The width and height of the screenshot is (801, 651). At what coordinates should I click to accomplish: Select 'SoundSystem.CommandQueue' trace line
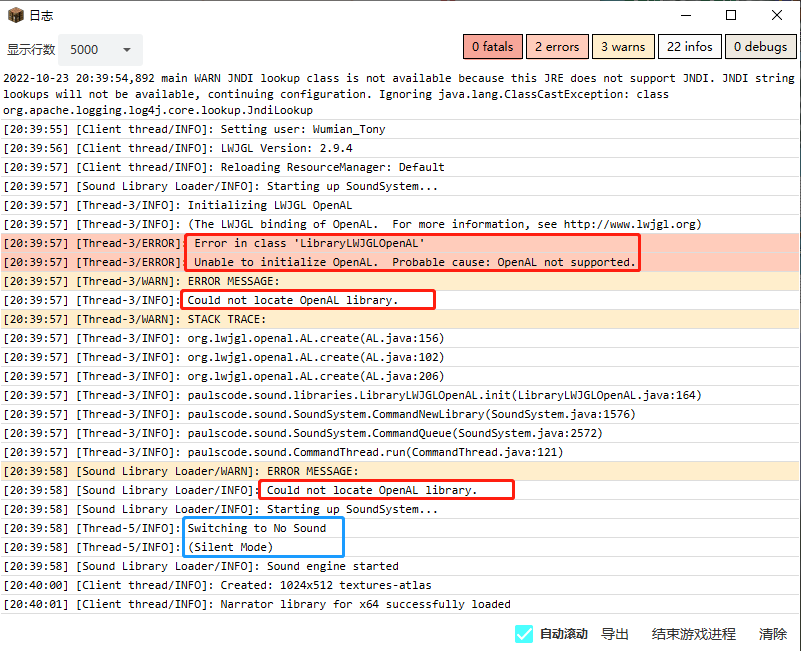(400, 433)
